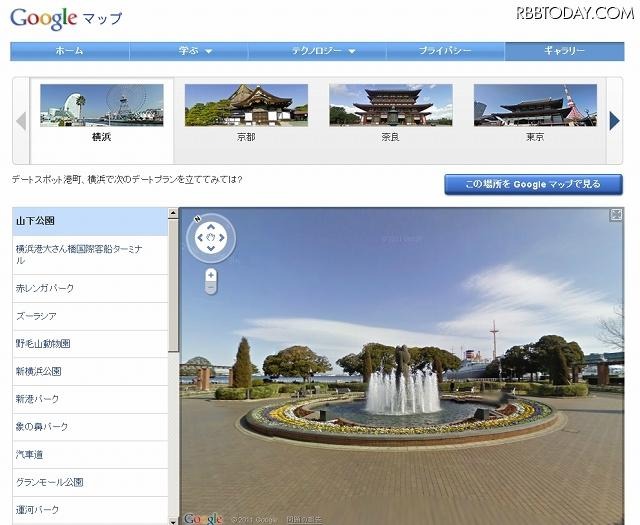Click the 横浜 label under its thumbnail
The image size is (640, 525).
[x=102, y=137]
